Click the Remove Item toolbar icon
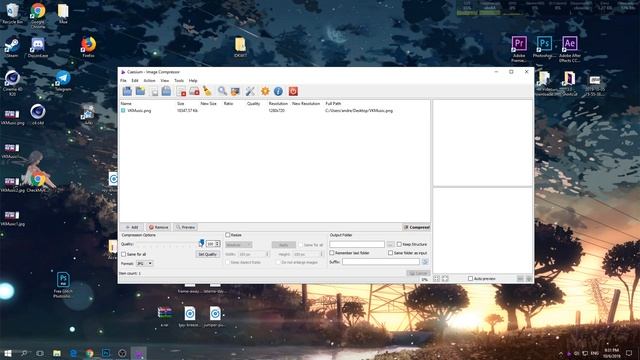This screenshot has width=640, height=360. click(181, 91)
